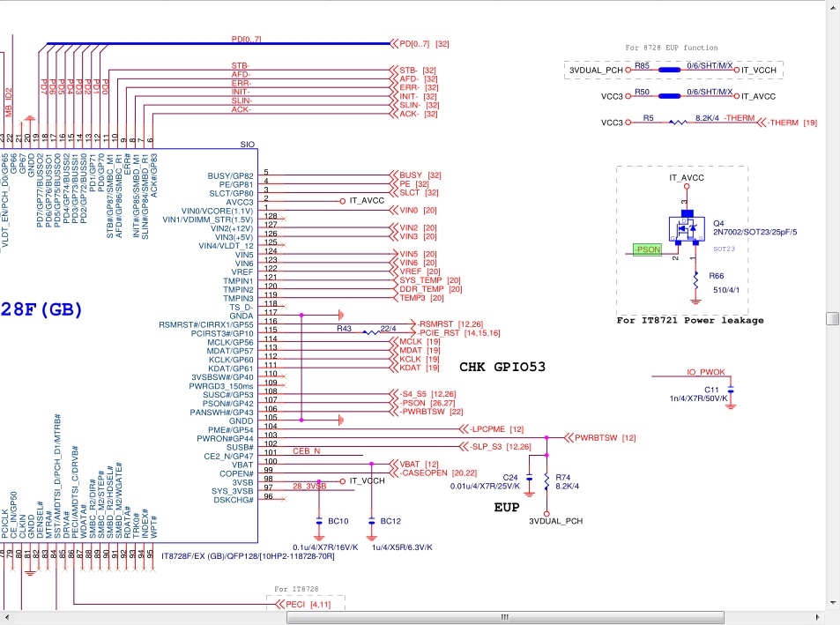Select the R74 resistor symbol
840x625 pixels.
[546, 481]
